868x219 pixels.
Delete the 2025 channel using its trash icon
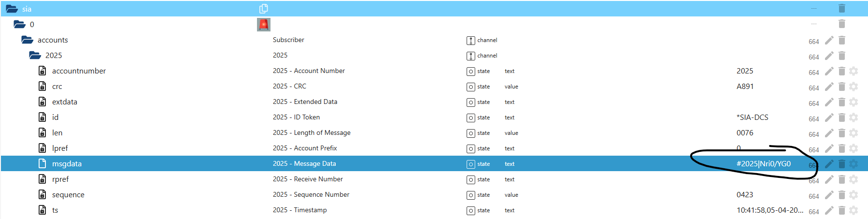(x=842, y=56)
